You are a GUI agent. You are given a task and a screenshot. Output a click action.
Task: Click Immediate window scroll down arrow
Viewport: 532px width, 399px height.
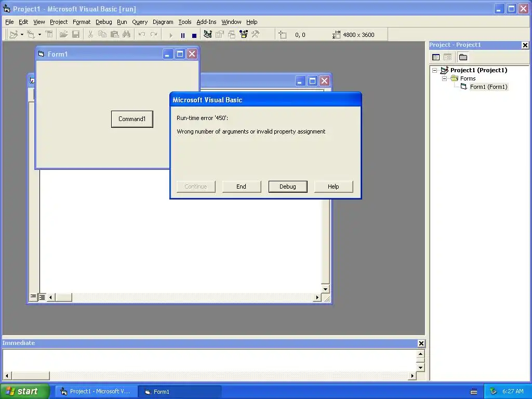coord(420,367)
